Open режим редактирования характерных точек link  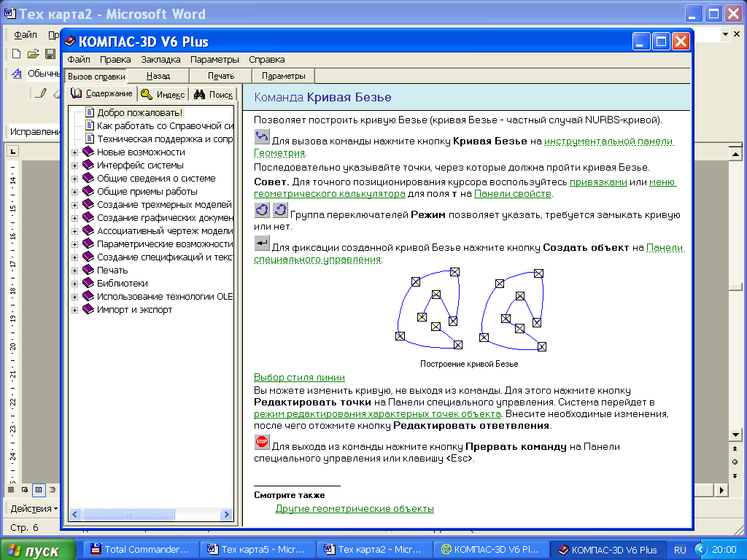(x=377, y=414)
